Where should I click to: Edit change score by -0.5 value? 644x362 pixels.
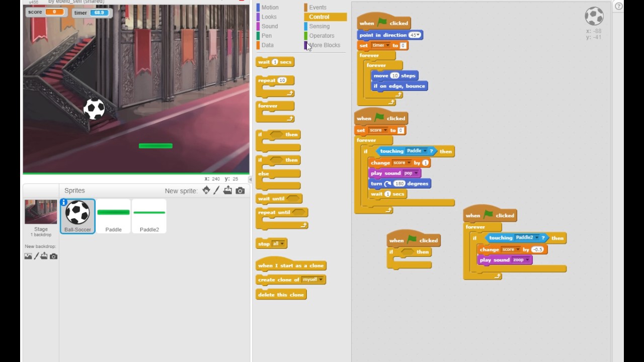click(537, 249)
